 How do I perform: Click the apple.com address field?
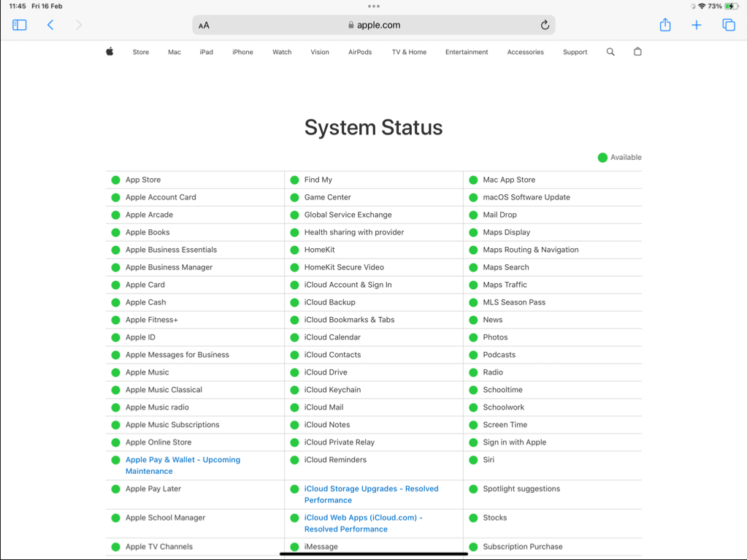tap(374, 25)
